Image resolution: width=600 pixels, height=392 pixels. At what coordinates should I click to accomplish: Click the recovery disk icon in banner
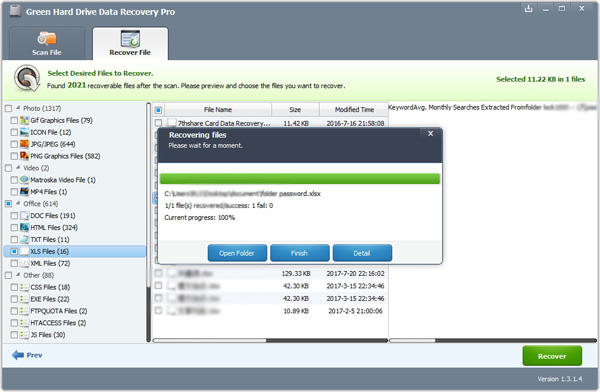(x=27, y=78)
